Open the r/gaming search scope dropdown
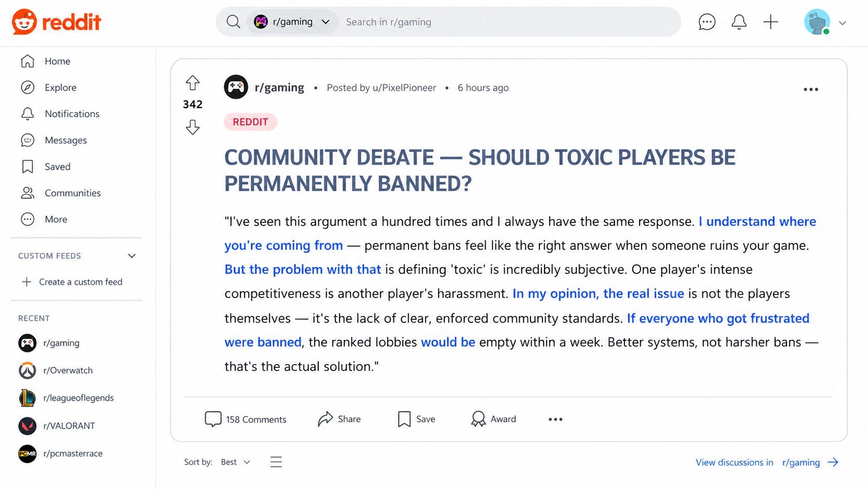The image size is (868, 489). [292, 22]
